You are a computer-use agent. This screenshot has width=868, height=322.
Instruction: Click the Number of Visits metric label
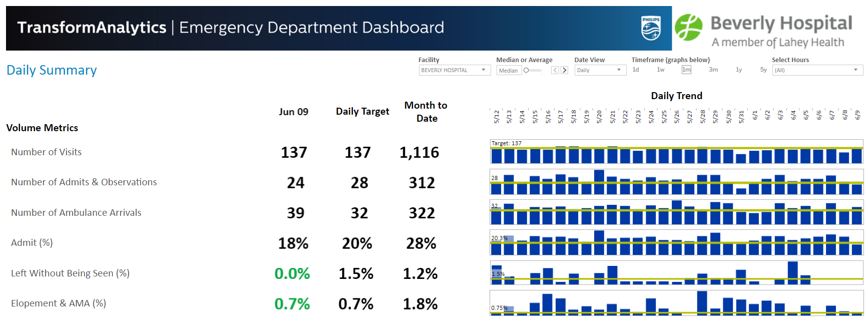46,152
